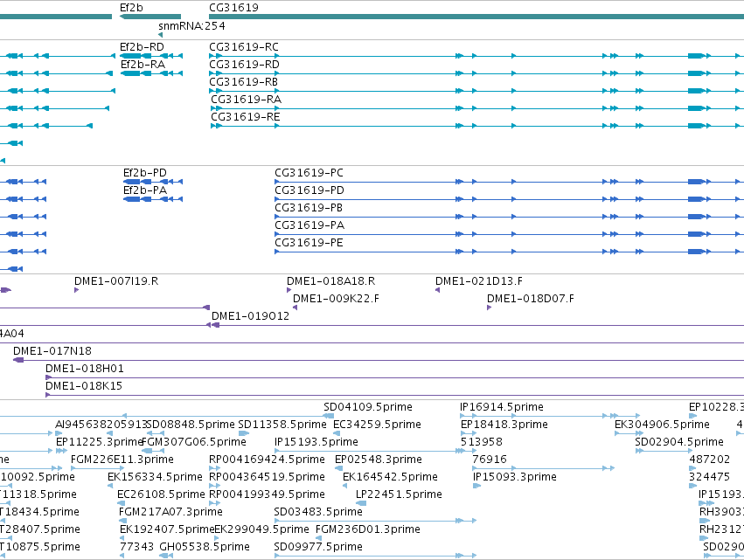This screenshot has width=744, height=560.
Task: Open EST SD08848.5prime
Action: pyautogui.click(x=191, y=425)
